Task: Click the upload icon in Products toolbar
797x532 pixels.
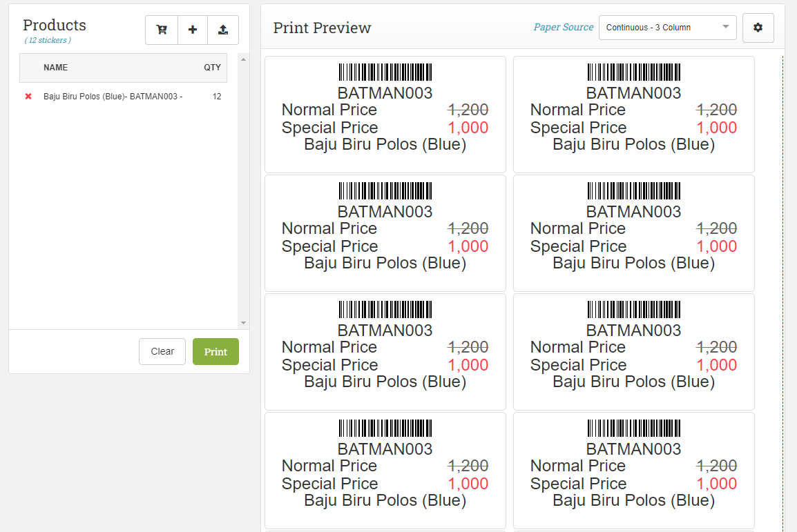Action: click(x=223, y=30)
